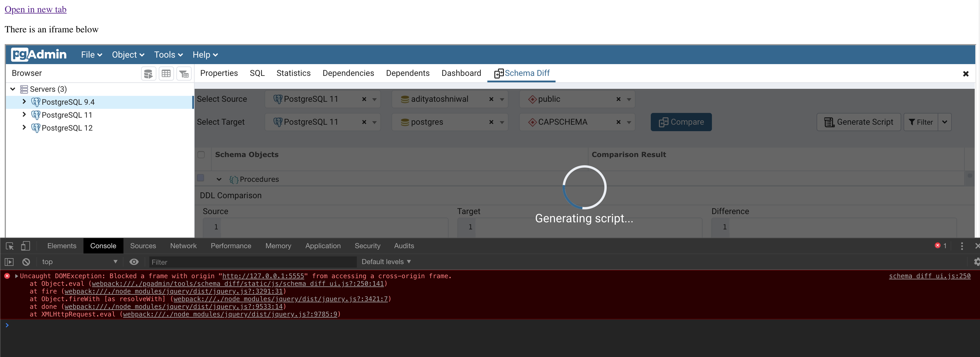Check the Procedures row checkbox

201,178
